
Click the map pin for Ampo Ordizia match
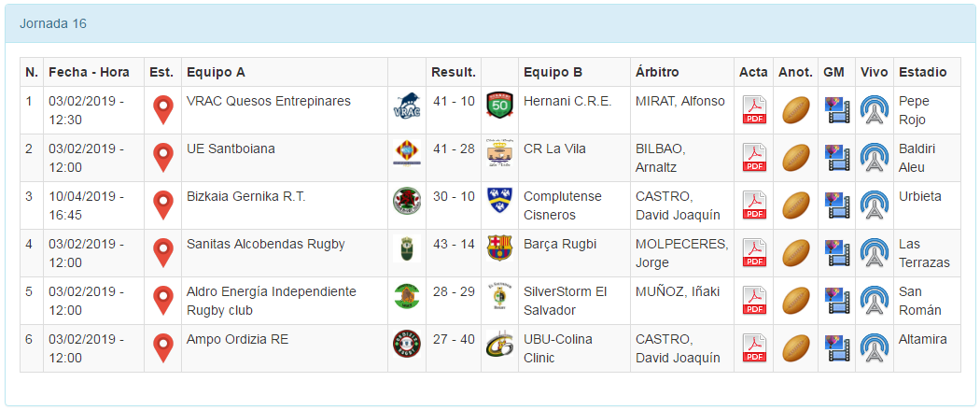(x=163, y=348)
